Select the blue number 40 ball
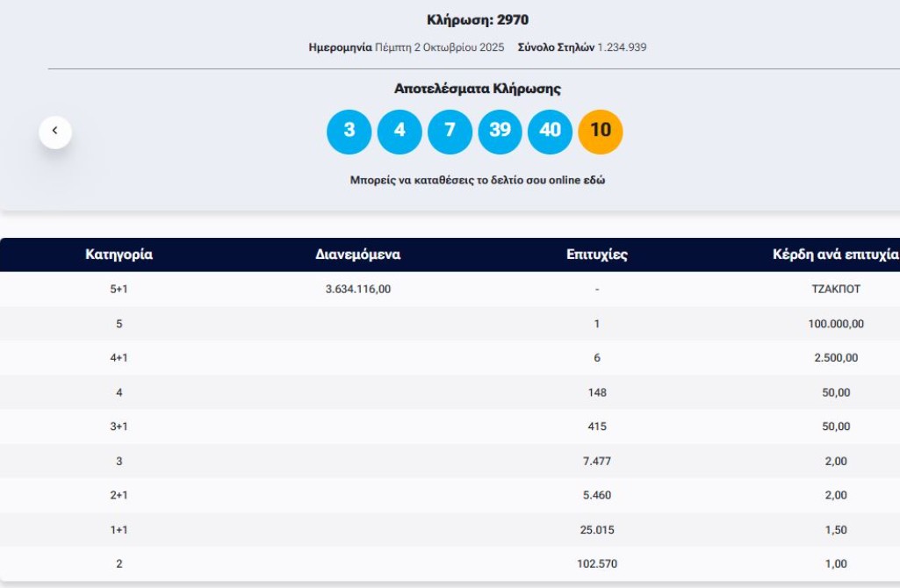Image resolution: width=900 pixels, height=588 pixels. pyautogui.click(x=550, y=132)
